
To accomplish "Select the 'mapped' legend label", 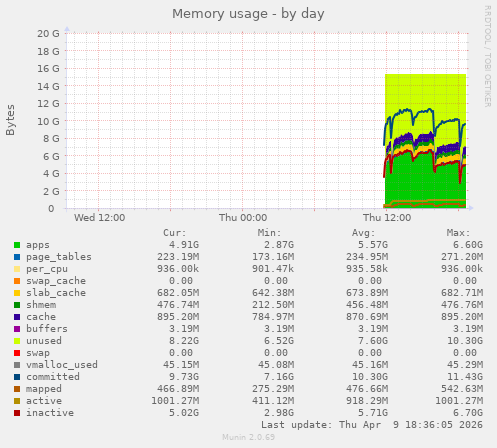I will [x=44, y=389].
